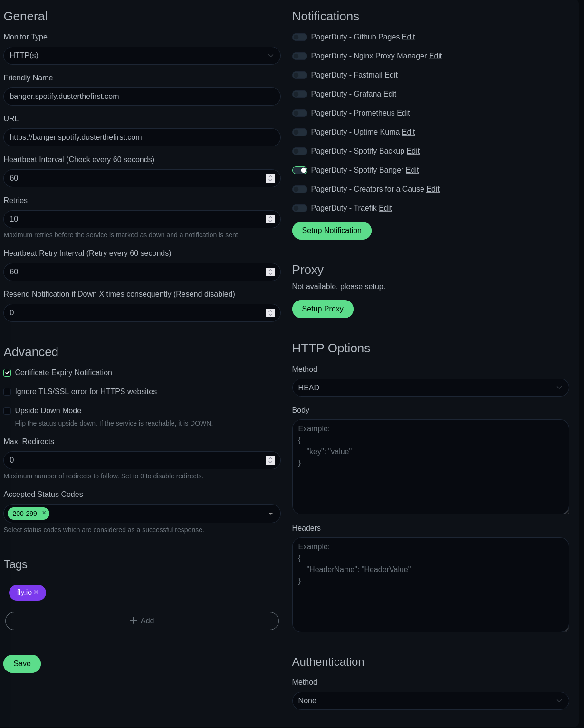Edit the PagerDuty - Fastmail notification
This screenshot has width=584, height=728.
(391, 75)
